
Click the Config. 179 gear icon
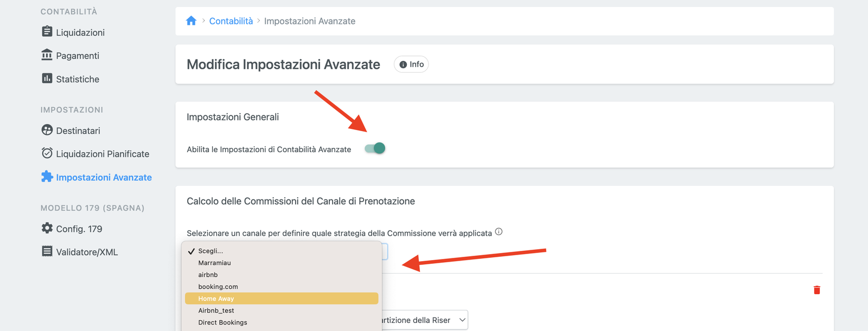[x=47, y=228]
